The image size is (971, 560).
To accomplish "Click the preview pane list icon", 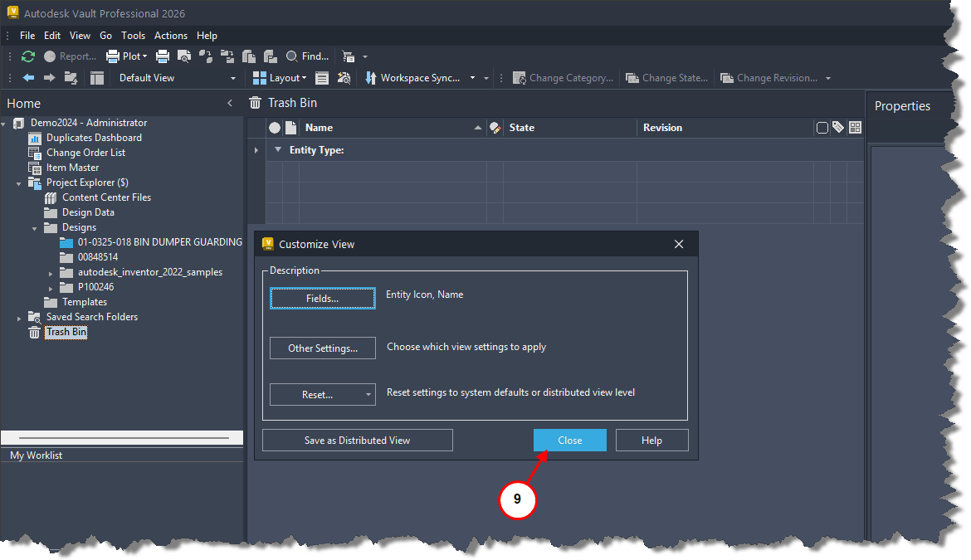I will coord(322,78).
